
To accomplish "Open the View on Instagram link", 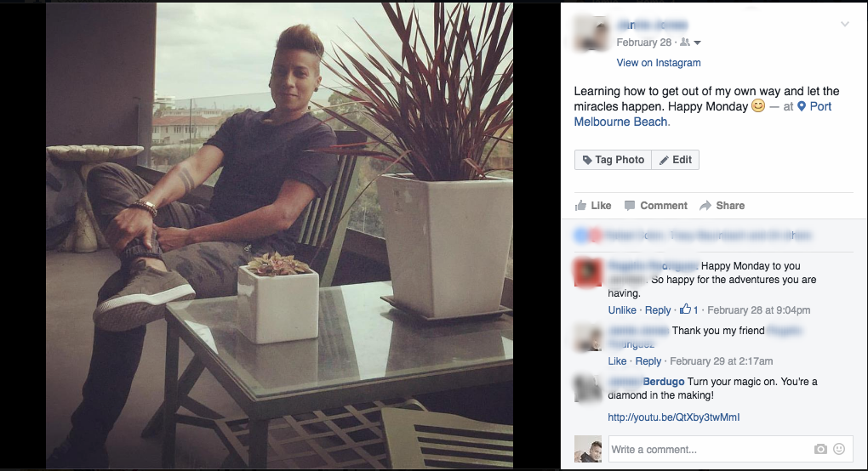I will pos(659,63).
